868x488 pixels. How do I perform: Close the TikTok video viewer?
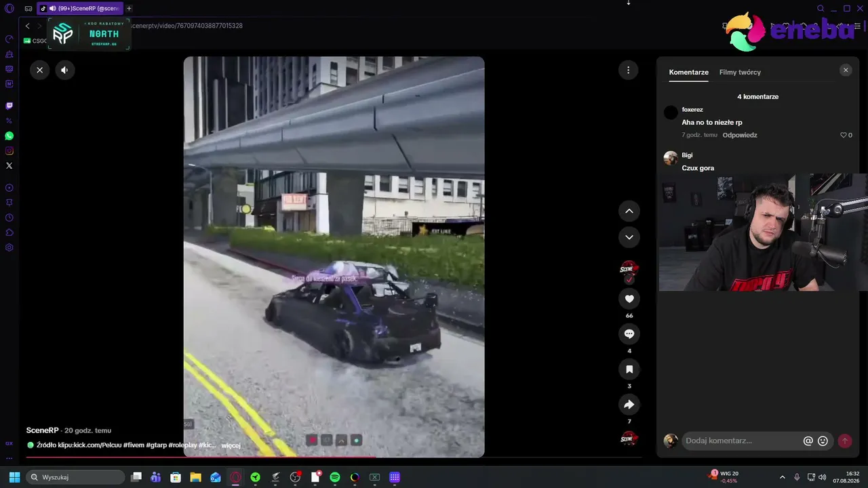pyautogui.click(x=39, y=70)
